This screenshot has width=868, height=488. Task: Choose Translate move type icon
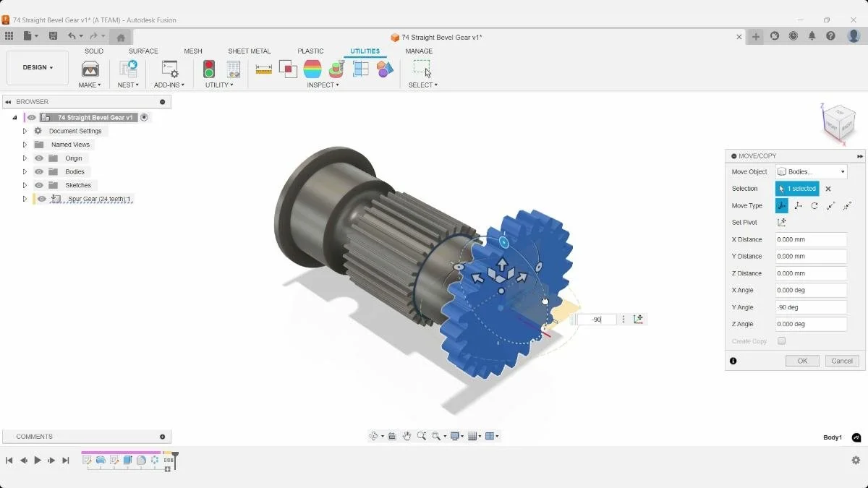798,205
